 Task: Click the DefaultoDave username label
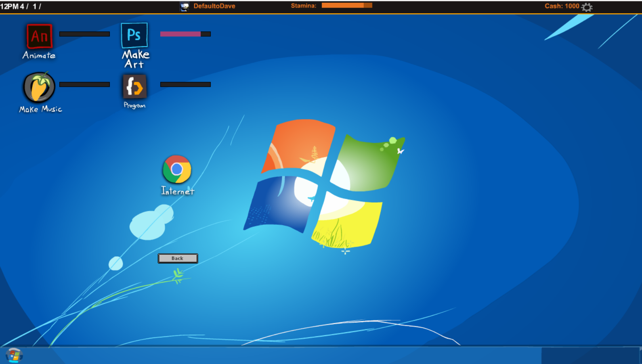(214, 6)
